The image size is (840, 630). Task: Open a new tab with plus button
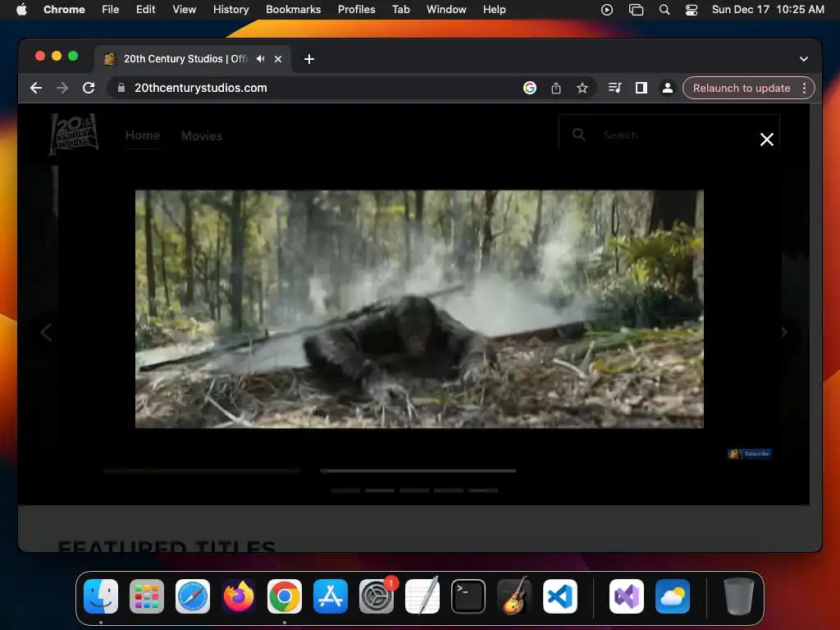(x=309, y=59)
